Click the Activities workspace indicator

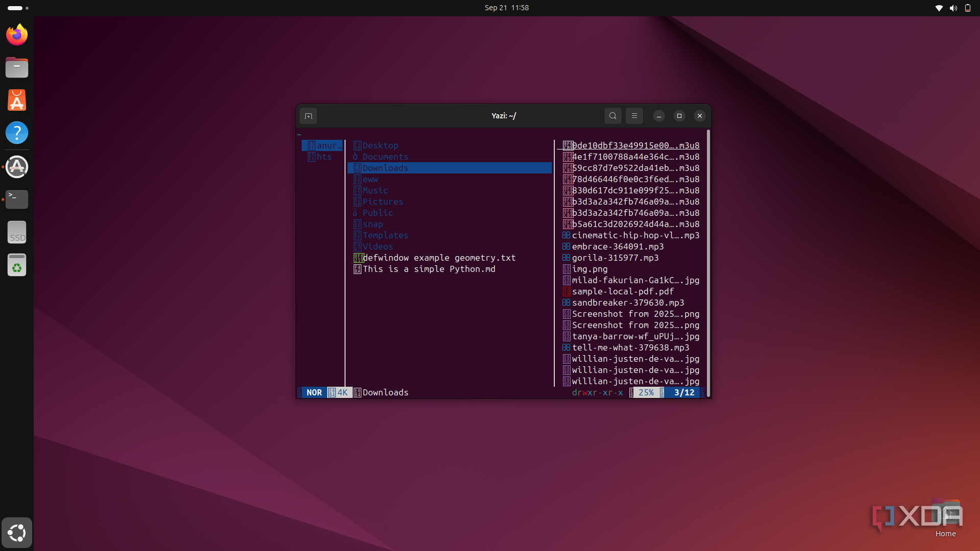point(18,8)
